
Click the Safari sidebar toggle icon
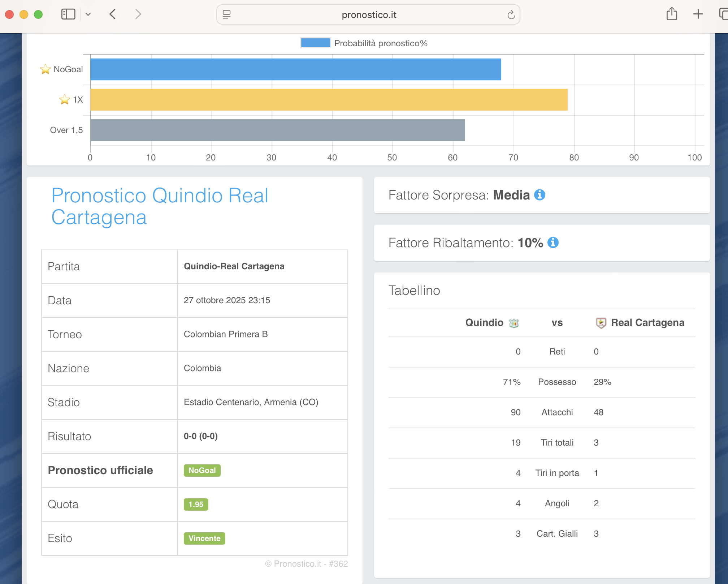click(68, 14)
